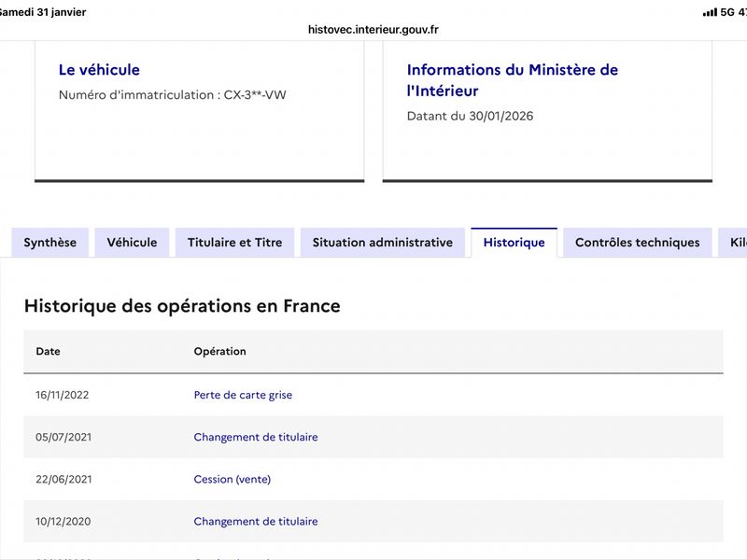
Task: Select the Historique tab
Action: pos(514,243)
